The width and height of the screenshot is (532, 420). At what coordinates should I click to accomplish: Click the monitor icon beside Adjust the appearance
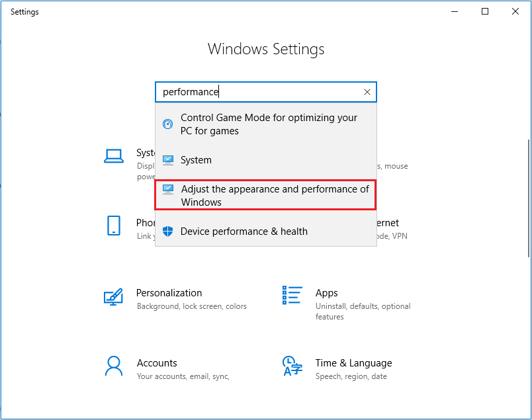point(168,189)
